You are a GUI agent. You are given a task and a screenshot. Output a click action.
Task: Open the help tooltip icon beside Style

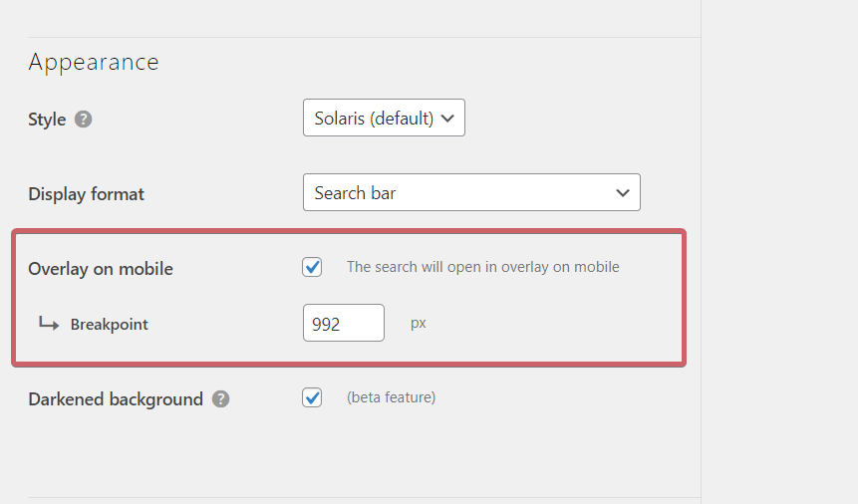click(x=83, y=119)
